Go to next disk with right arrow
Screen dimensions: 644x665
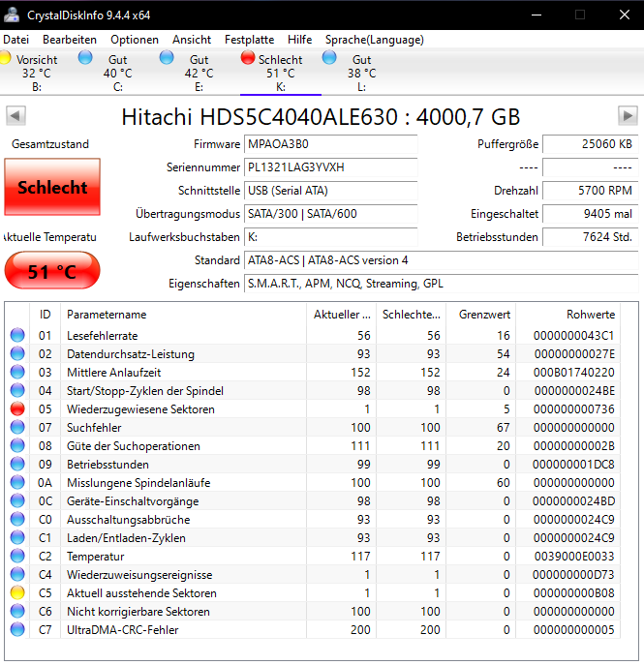[628, 116]
